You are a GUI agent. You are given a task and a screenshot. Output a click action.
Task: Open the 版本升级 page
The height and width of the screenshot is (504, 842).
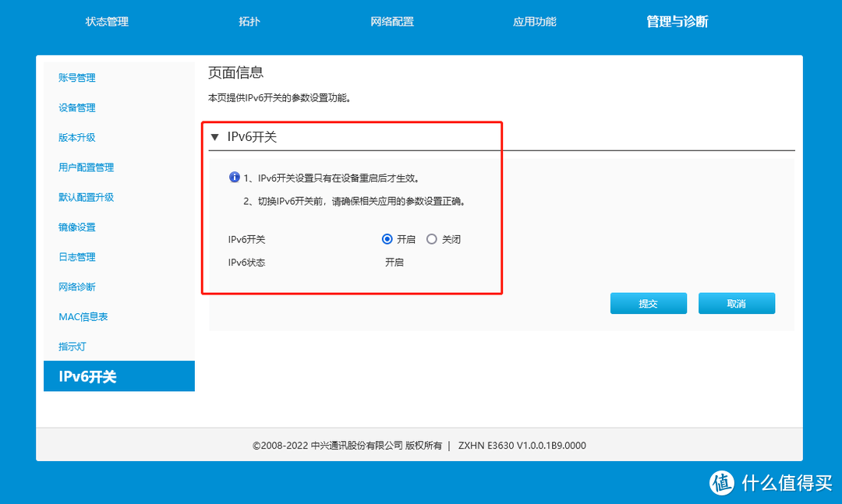pyautogui.click(x=76, y=137)
